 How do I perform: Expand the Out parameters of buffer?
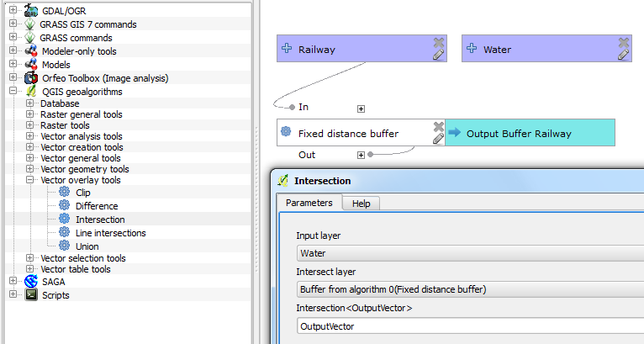[x=361, y=155]
